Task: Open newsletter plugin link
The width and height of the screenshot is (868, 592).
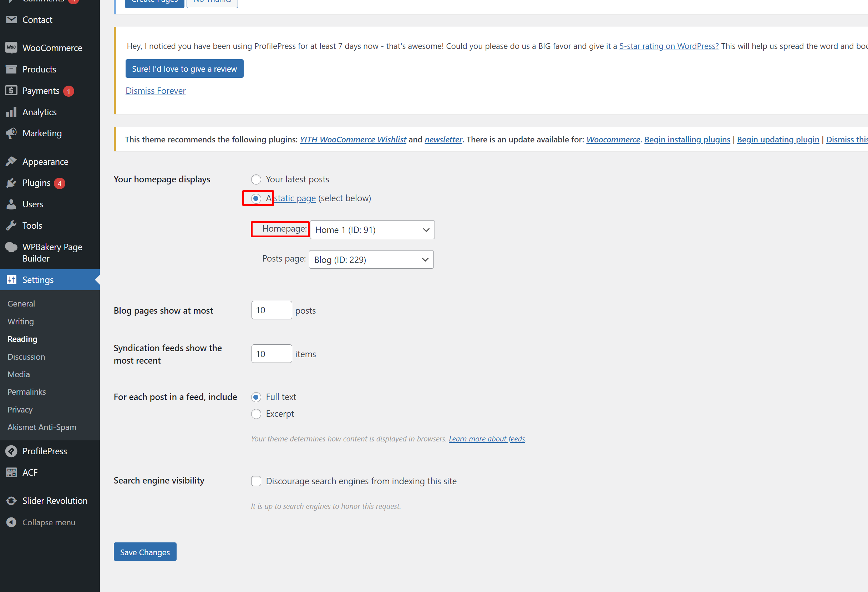Action: (443, 139)
